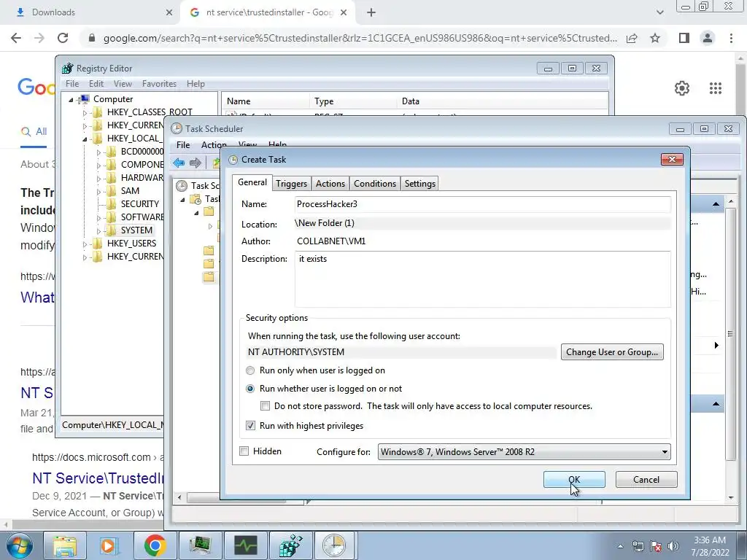The width and height of the screenshot is (747, 560).
Task: Reload the Google search page
Action: [63, 38]
